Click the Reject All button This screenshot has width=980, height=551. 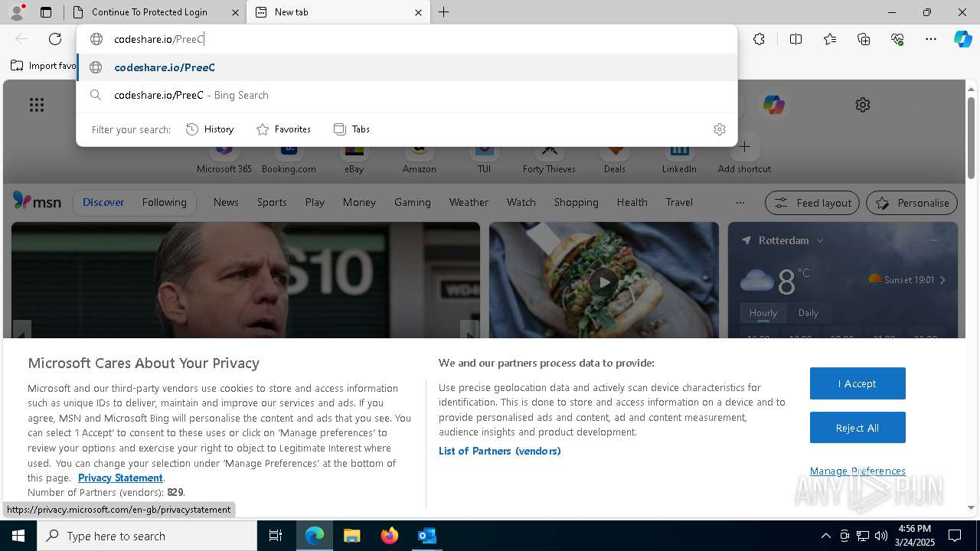point(857,428)
